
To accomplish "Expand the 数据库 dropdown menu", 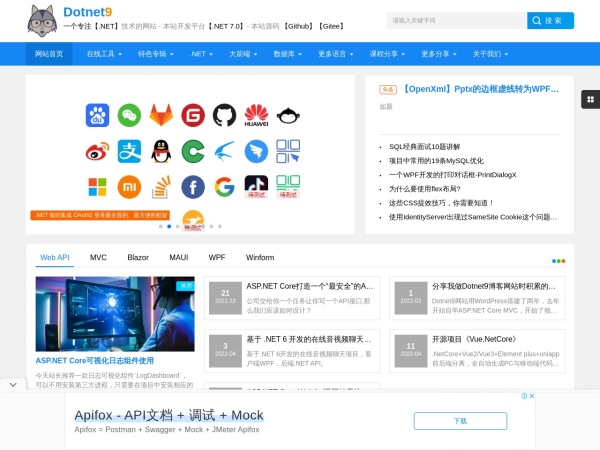I will [x=288, y=54].
